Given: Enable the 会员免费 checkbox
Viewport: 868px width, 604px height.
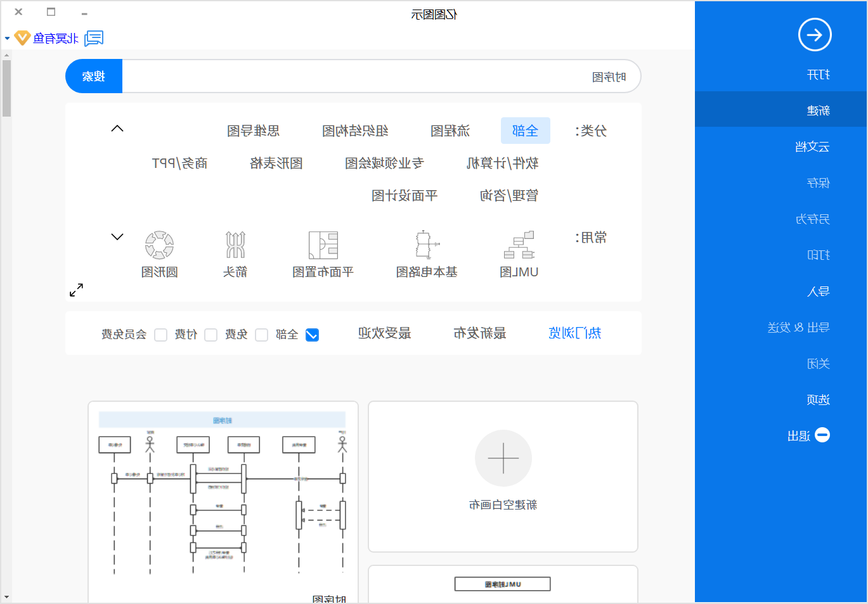Looking at the screenshot, I should pyautogui.click(x=161, y=335).
